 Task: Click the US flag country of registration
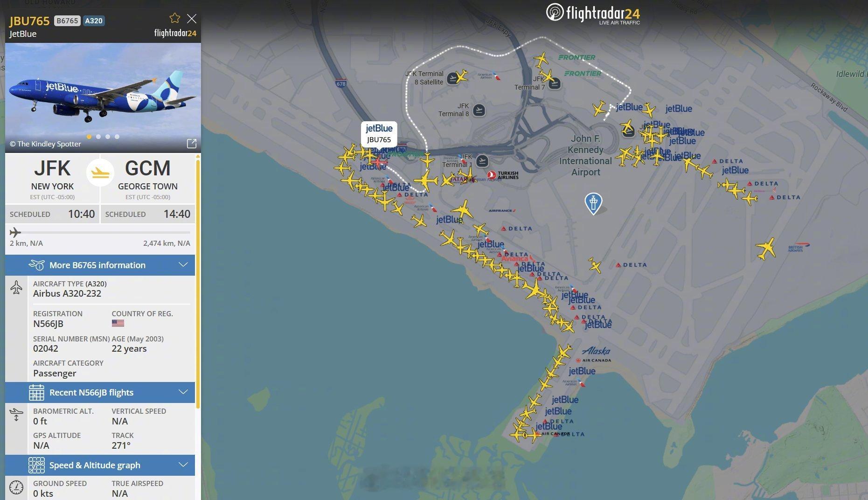point(118,323)
